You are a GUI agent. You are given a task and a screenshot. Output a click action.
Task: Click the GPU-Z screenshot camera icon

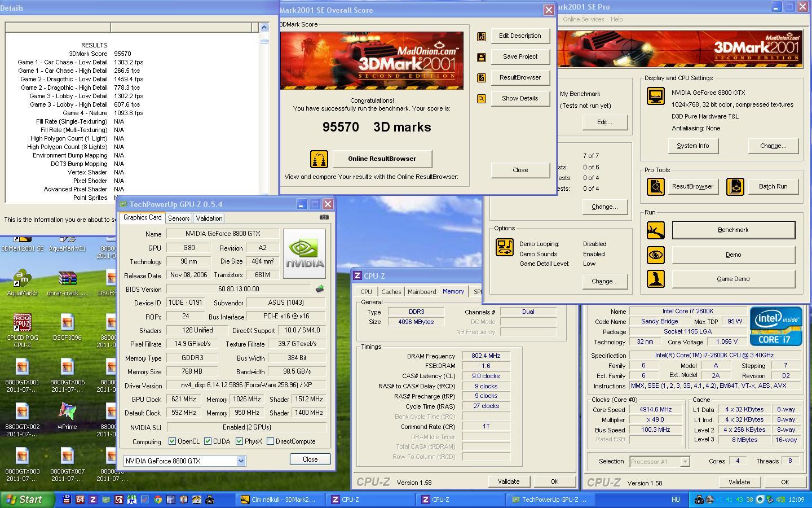point(324,217)
